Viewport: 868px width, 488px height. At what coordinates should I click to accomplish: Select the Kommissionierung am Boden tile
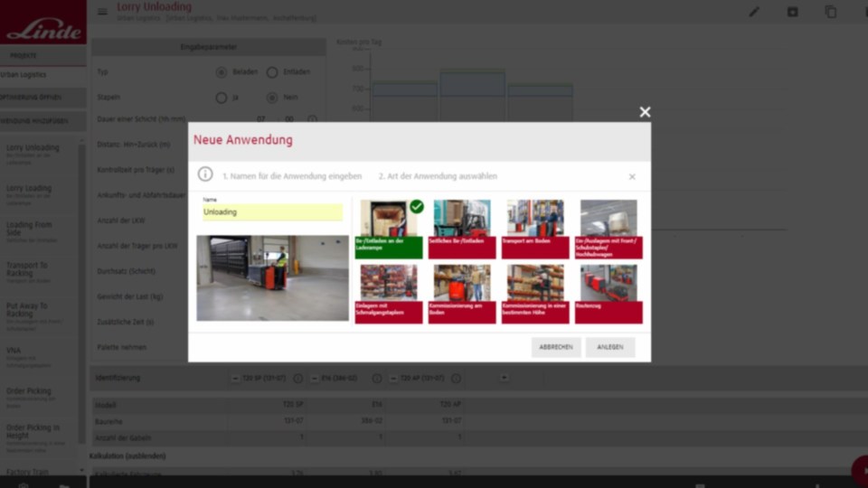[x=462, y=294]
